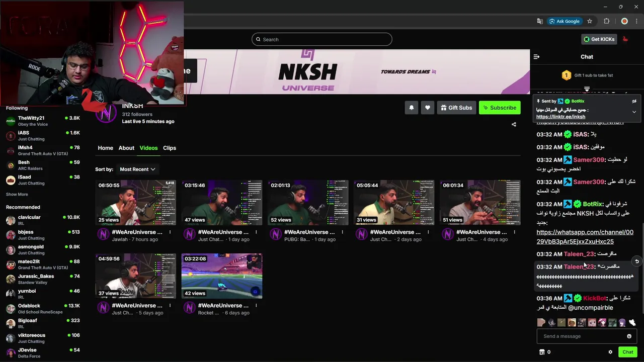Play the 03:22:08 Rocket League video thumbnail
The height and width of the screenshot is (362, 644).
pos(222,276)
